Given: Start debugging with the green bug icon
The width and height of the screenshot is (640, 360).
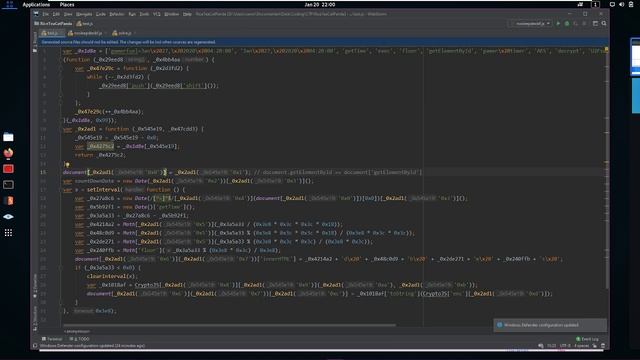Looking at the screenshot, I should click(x=567, y=24).
